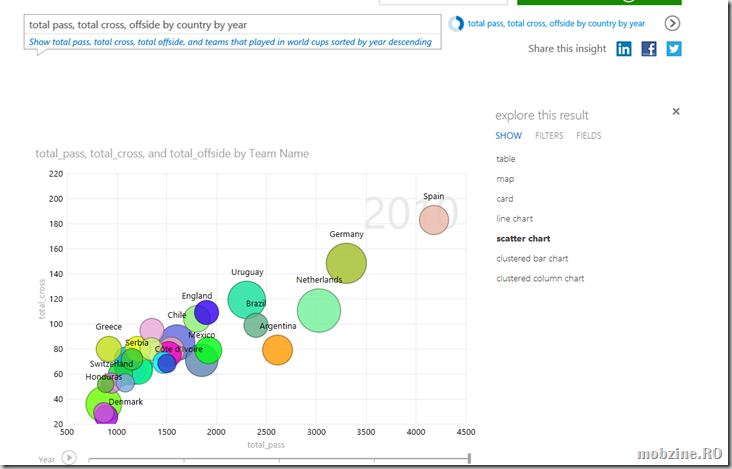Play the Year animation
The width and height of the screenshot is (732, 469).
[69, 457]
